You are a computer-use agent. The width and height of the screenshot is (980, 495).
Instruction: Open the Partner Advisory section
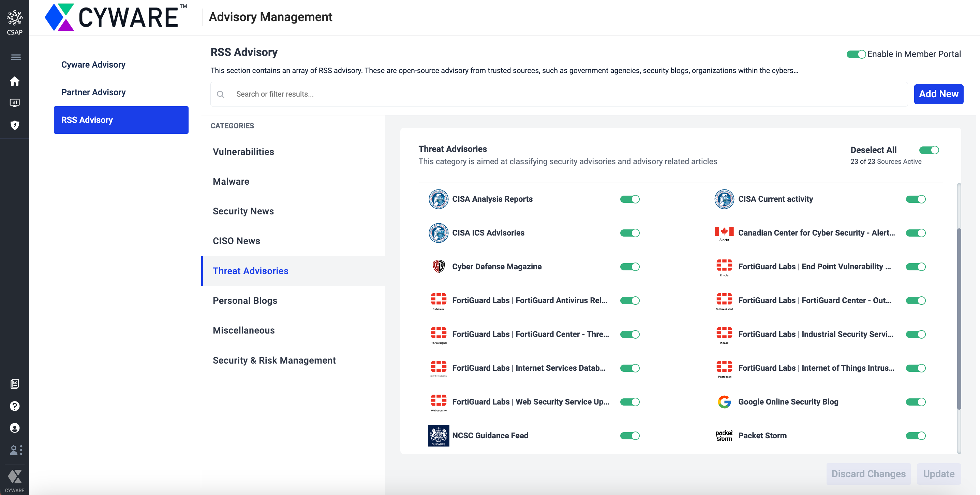pos(93,92)
